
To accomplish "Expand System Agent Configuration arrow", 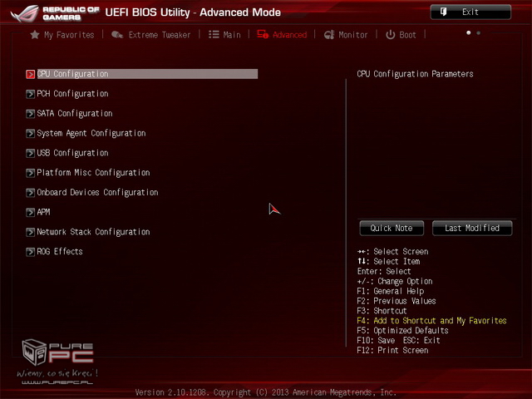I will pyautogui.click(x=30, y=133).
